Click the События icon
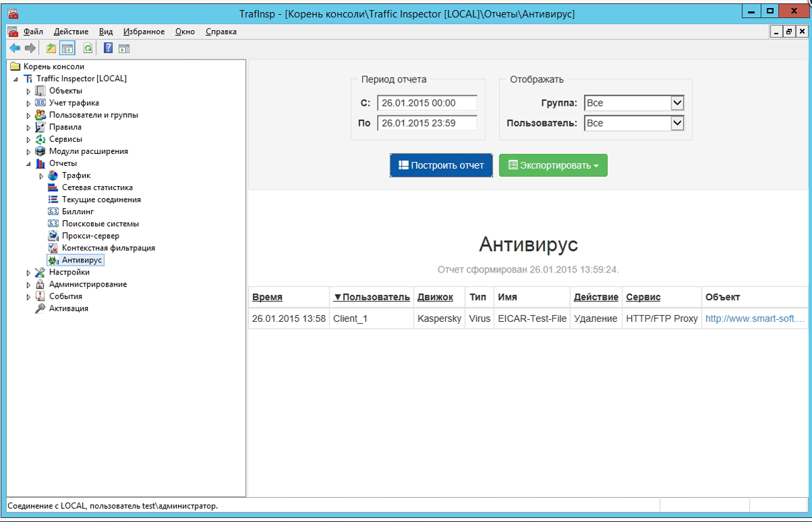Image resolution: width=812 pixels, height=522 pixels. [40, 296]
